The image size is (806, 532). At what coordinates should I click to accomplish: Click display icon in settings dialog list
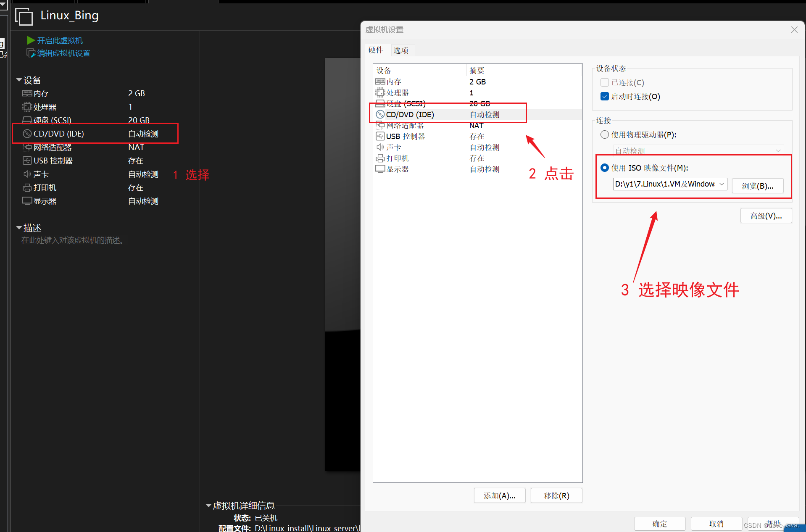[380, 169]
